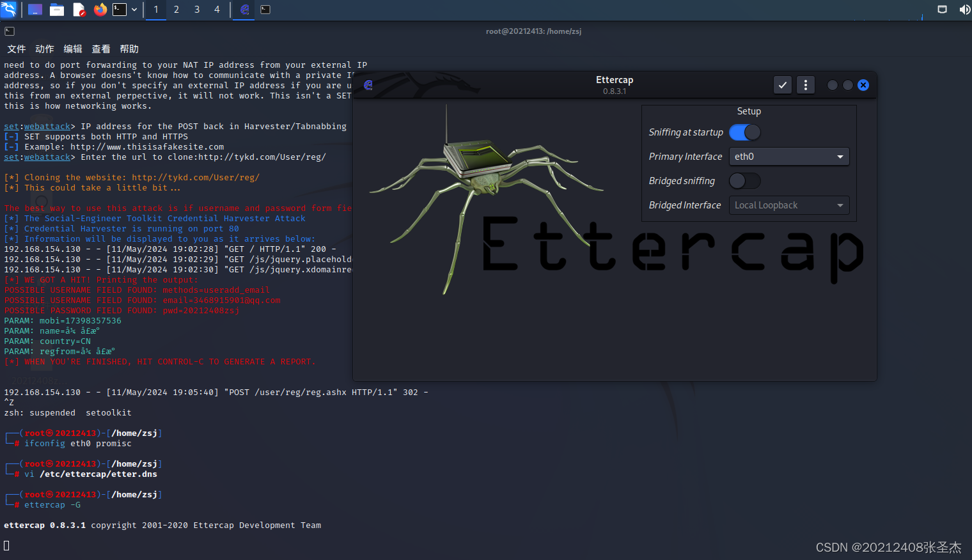972x560 pixels.
Task: Open the terminal emulator launcher in the panel
Action: 120,10
